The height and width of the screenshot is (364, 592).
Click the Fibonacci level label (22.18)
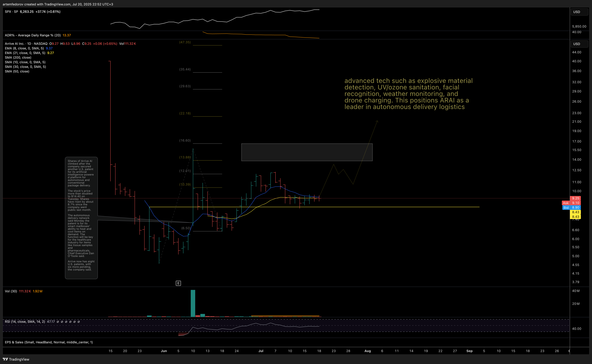pos(185,113)
